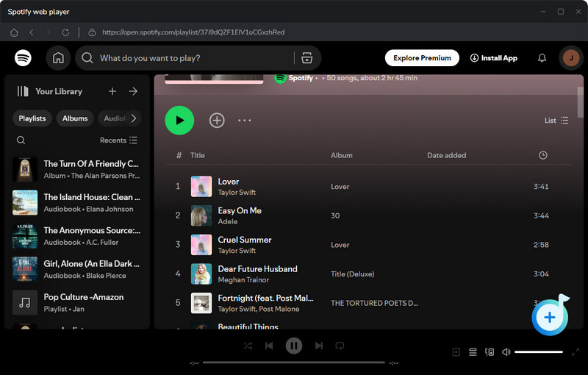588x375 pixels.
Task: Expand Your Library with arrow icon
Action: [133, 91]
